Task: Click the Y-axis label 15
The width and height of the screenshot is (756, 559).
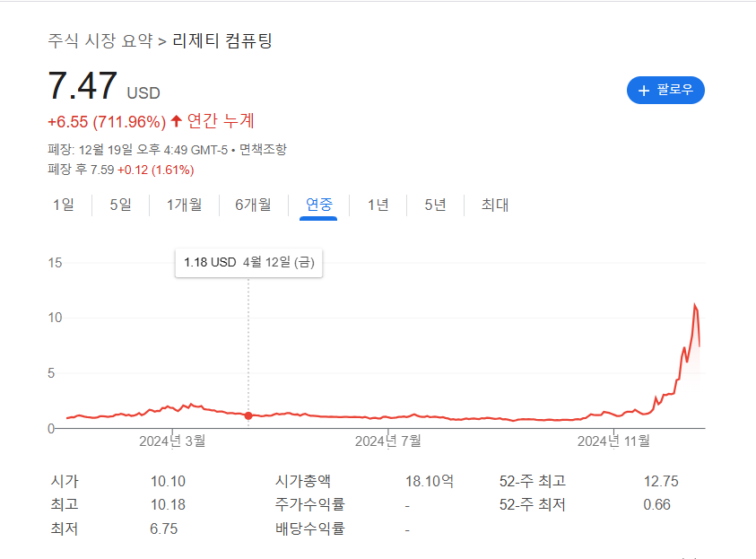Action: click(x=55, y=263)
